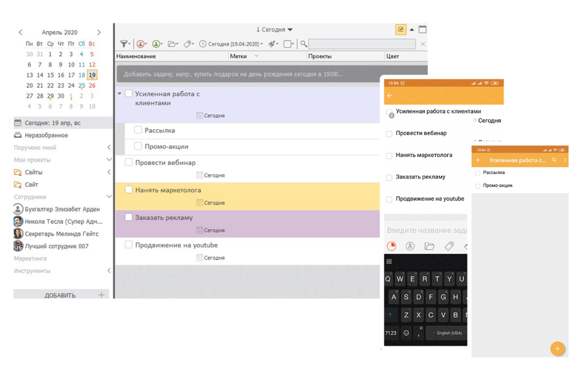Tap the mobile tag icon
Screen dimensions: 588x386
pos(449,246)
